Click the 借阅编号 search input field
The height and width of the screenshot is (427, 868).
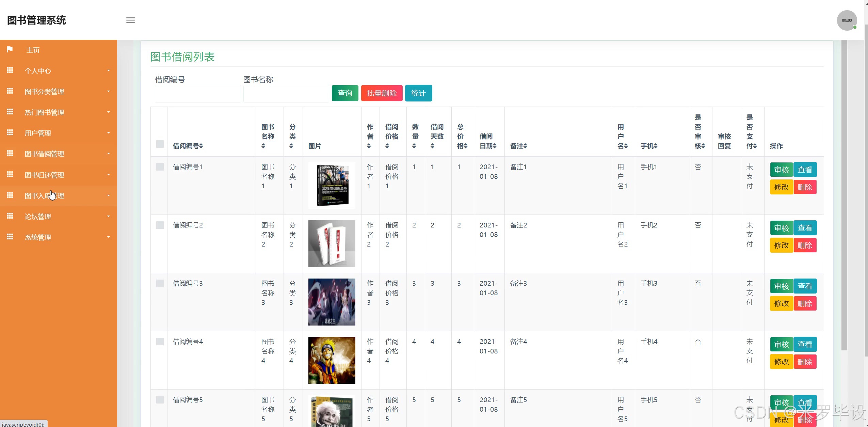[x=197, y=94]
